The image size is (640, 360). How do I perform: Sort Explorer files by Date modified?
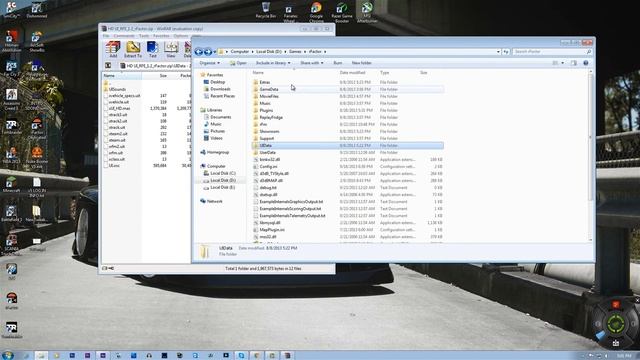352,73
